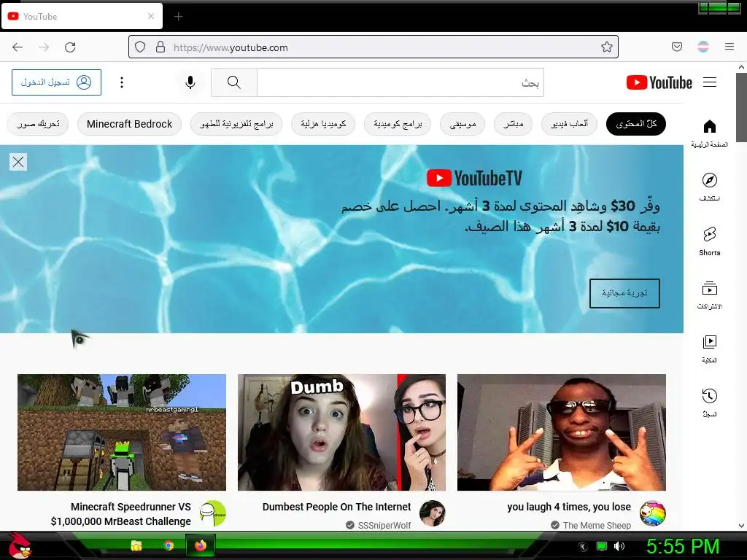Click the free trial banner button
The image size is (747, 560).
click(624, 293)
